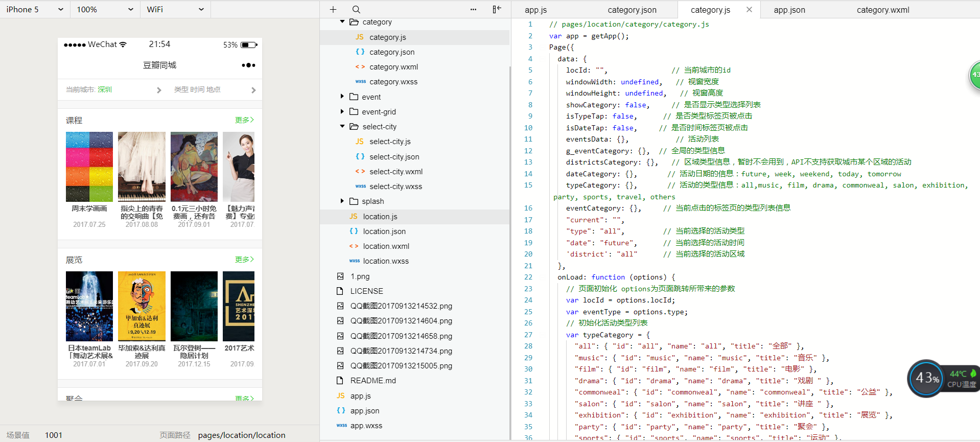
Task: Open the WiFi network dropdown
Action: [x=175, y=9]
